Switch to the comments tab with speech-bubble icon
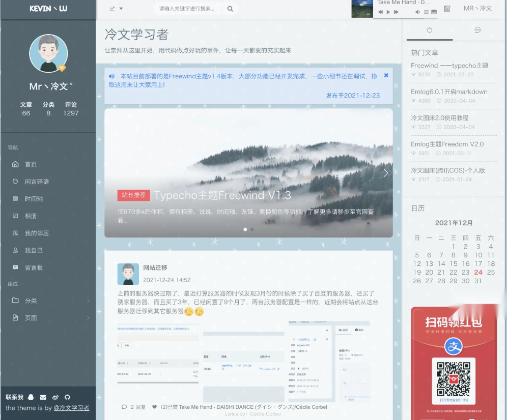 coord(476,31)
